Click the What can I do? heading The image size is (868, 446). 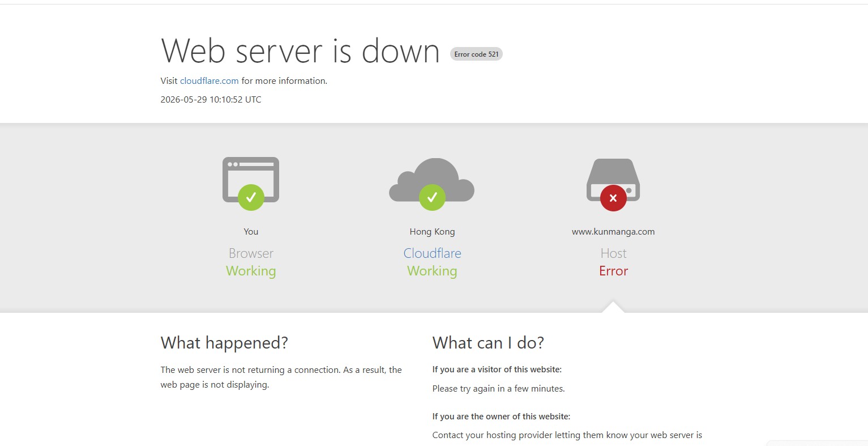[x=488, y=343]
